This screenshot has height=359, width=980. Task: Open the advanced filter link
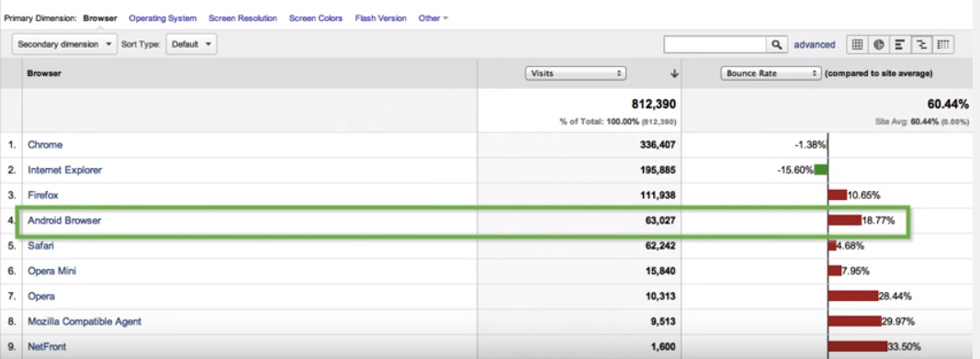(x=815, y=44)
